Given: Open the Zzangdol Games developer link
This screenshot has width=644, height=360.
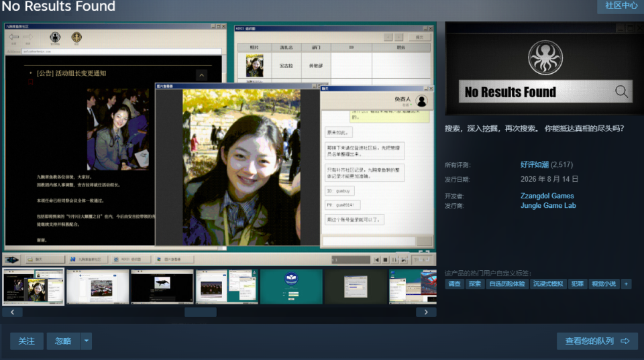Looking at the screenshot, I should point(547,196).
